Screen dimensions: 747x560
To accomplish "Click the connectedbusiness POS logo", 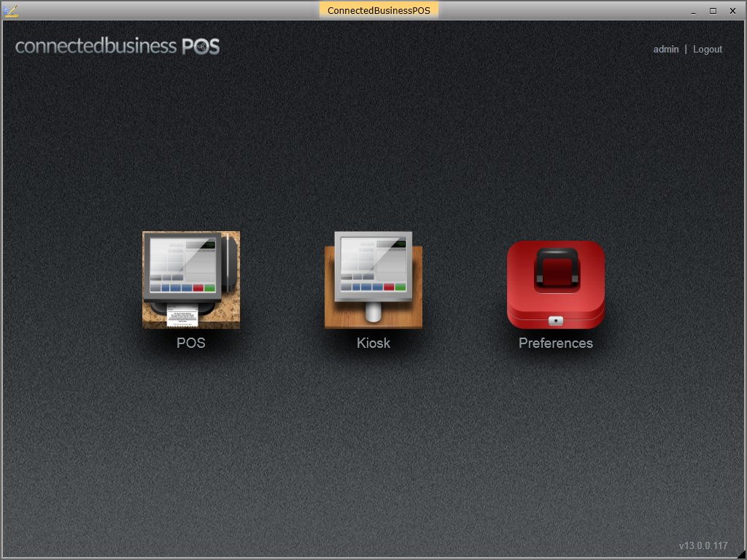I will click(117, 46).
